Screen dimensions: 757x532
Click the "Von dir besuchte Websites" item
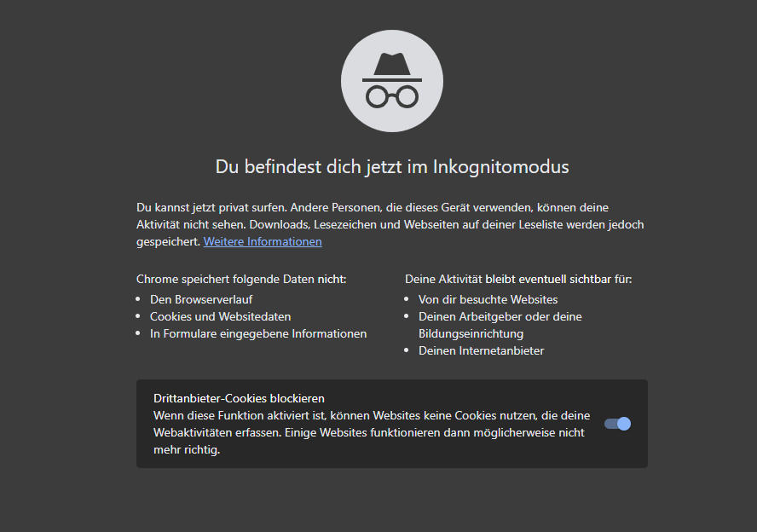[488, 299]
